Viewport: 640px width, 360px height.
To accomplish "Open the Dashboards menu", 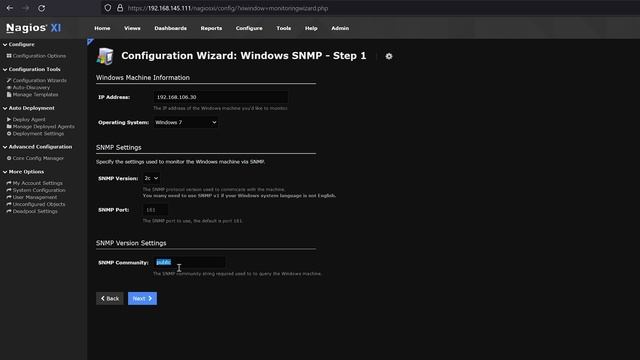I will pos(171,28).
